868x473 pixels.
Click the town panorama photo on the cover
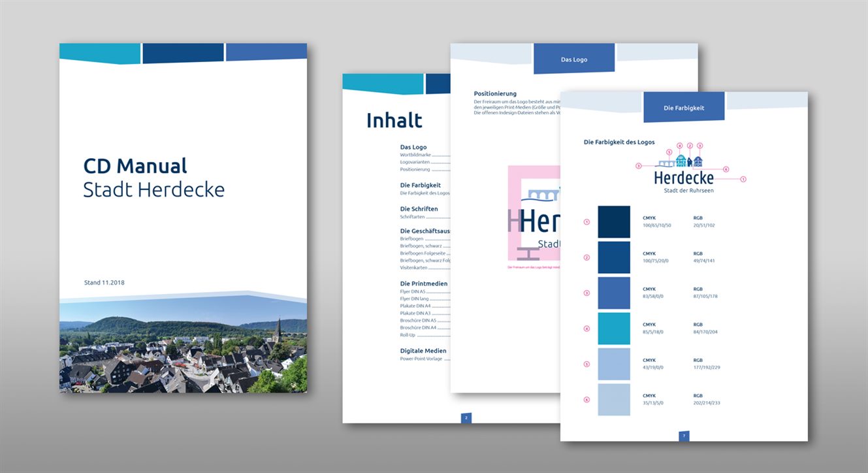coord(183,344)
